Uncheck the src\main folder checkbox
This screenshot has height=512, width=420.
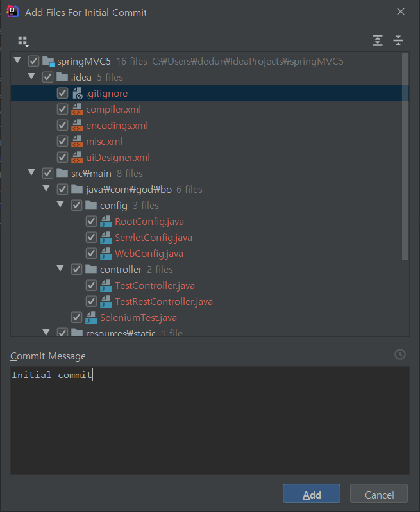[47, 173]
